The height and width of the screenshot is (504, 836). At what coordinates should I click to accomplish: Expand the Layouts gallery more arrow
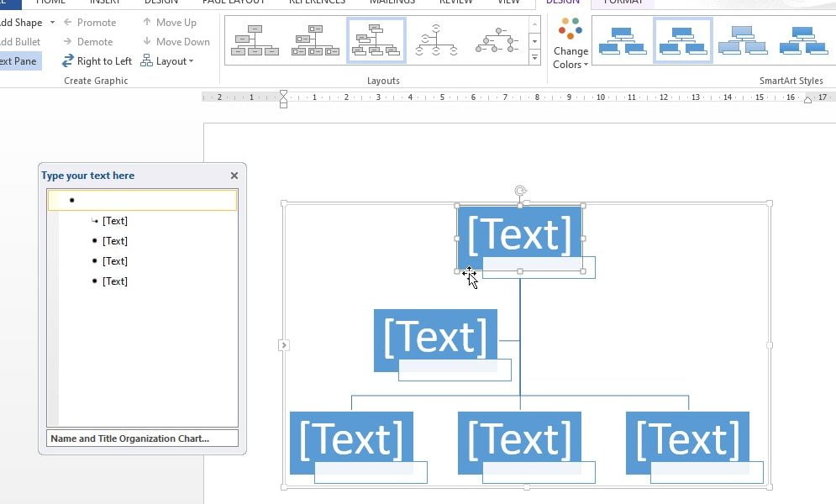click(x=534, y=58)
